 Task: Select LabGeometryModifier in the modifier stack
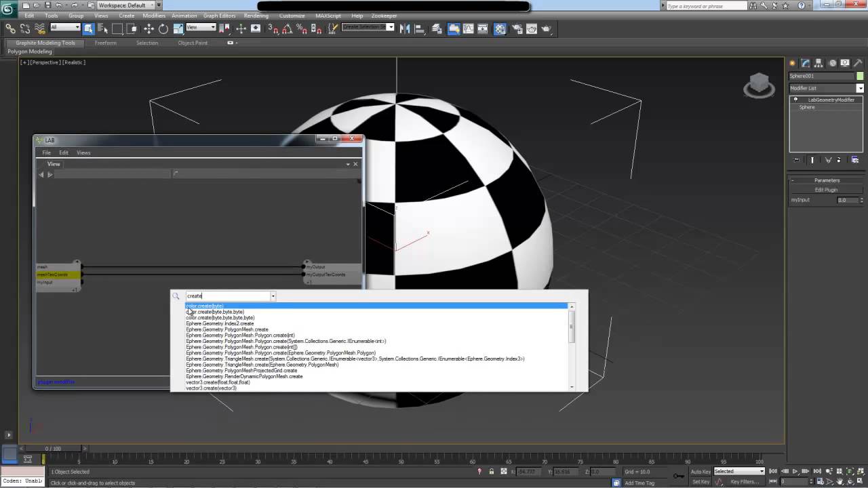(x=831, y=100)
